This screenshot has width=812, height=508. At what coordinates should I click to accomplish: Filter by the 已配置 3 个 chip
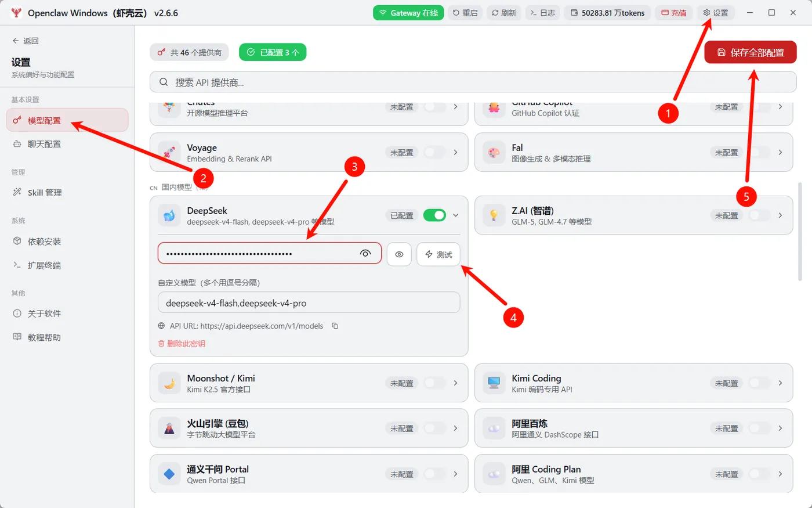coord(273,52)
